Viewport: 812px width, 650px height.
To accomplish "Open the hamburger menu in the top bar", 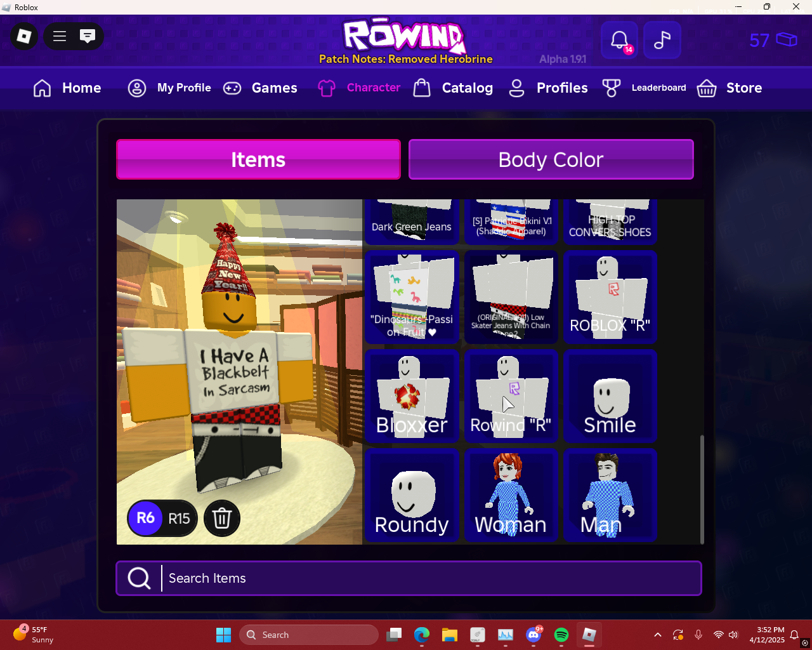I will click(60, 36).
